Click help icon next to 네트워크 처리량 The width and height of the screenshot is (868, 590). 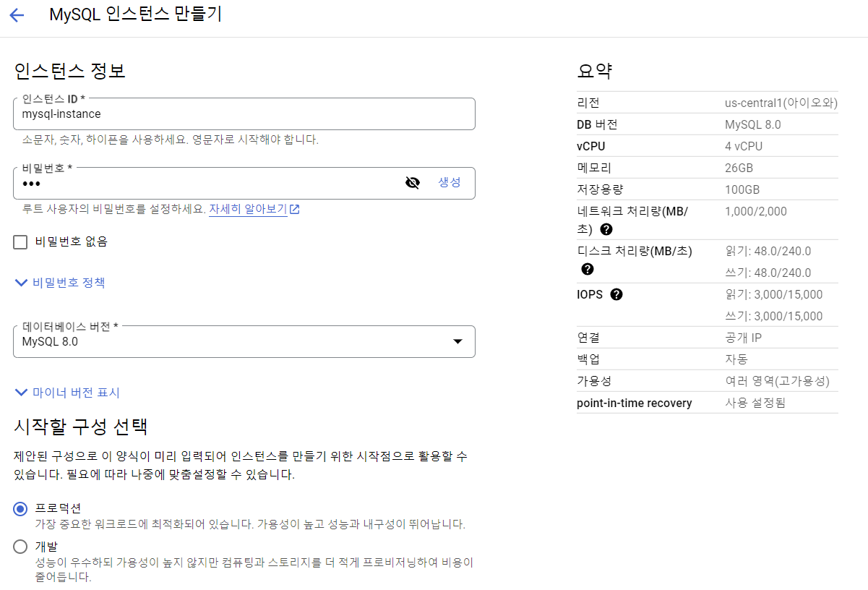pos(606,229)
